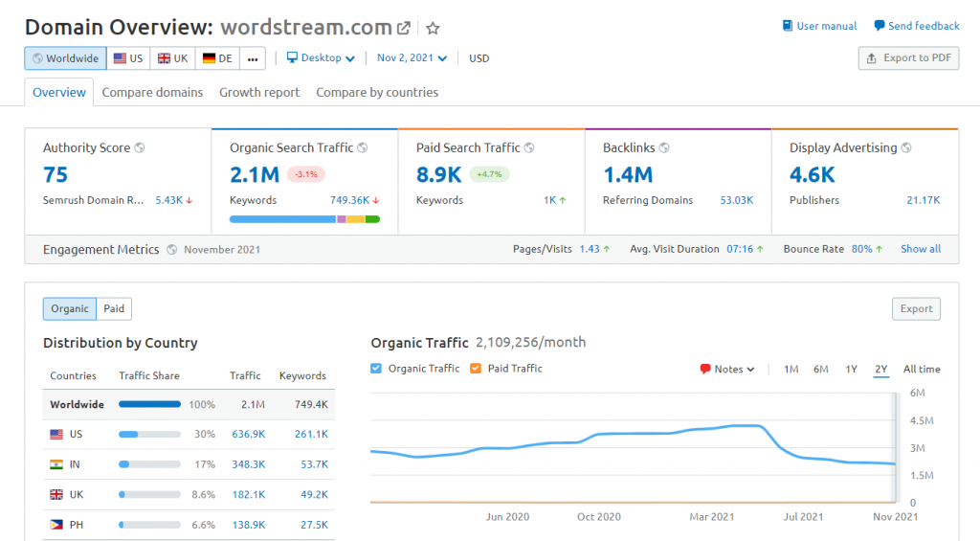Click the 182.1K UK traffic value

249,495
